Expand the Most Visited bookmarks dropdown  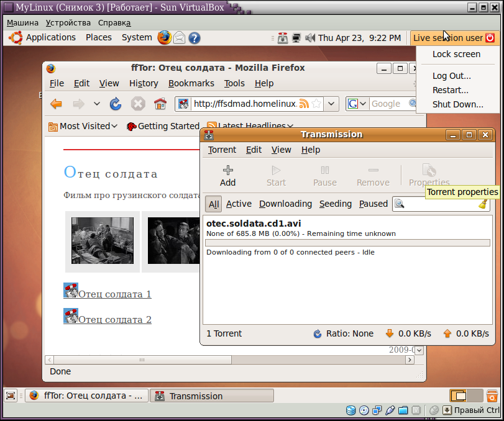pyautogui.click(x=114, y=126)
